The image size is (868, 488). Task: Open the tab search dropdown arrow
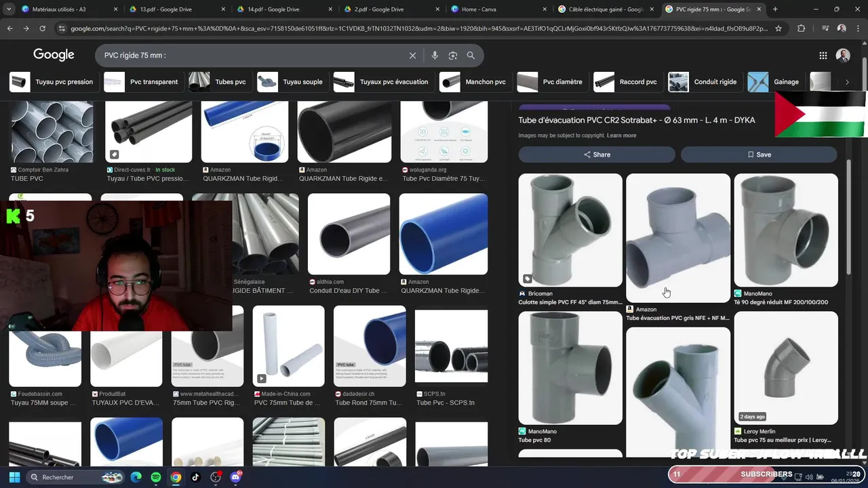pos(9,9)
